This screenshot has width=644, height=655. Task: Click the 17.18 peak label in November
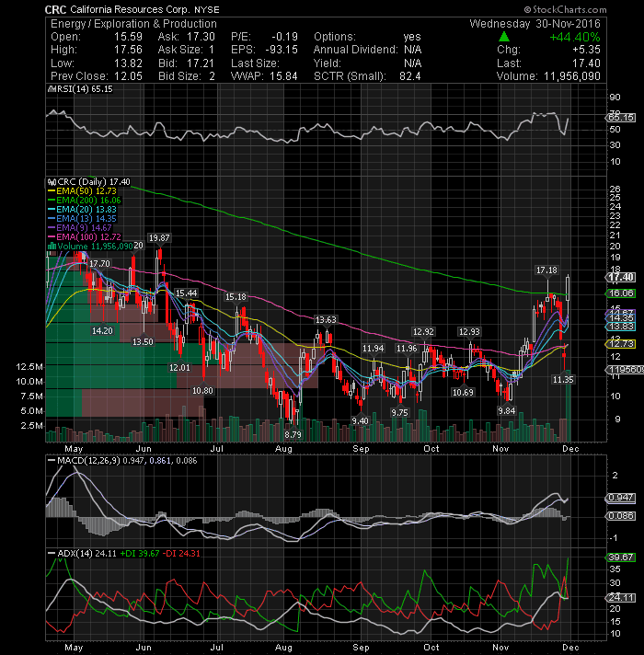tap(546, 270)
